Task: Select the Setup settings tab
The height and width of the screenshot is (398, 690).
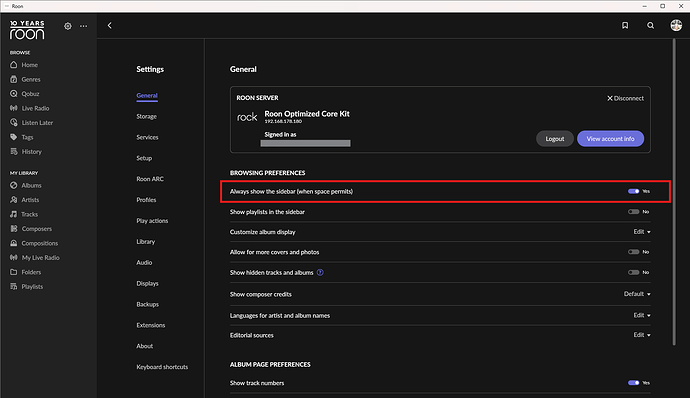Action: [144, 158]
